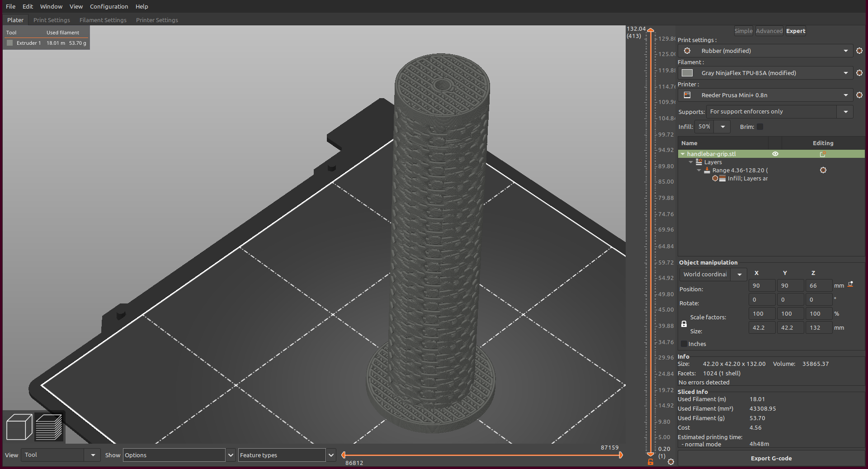
Task: Switch to the Filament Settings tab
Action: tap(103, 20)
